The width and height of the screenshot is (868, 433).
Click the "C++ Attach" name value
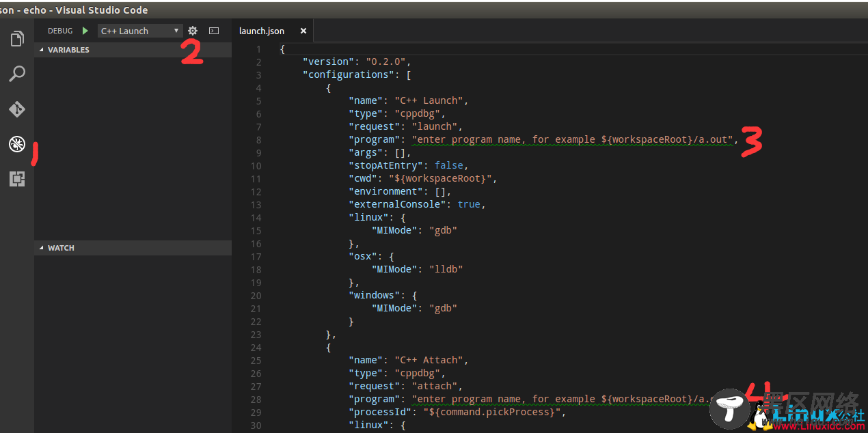(428, 360)
